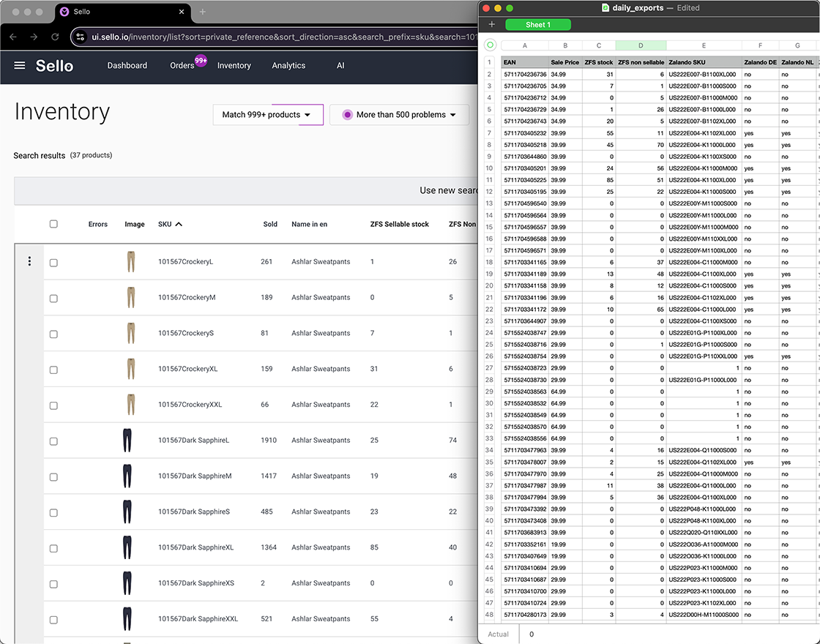Select the Sheet 1 tab

tap(537, 24)
